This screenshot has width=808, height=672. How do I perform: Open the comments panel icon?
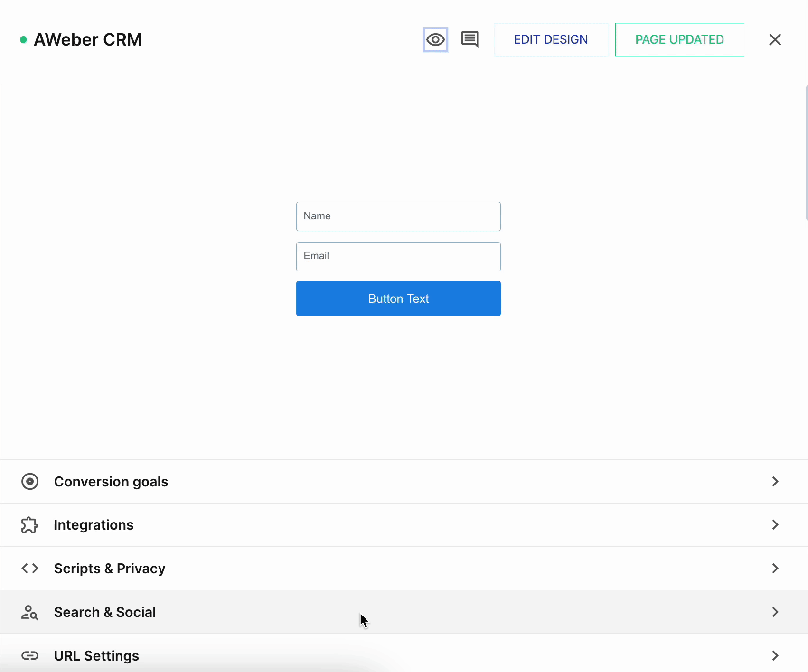[x=470, y=39]
